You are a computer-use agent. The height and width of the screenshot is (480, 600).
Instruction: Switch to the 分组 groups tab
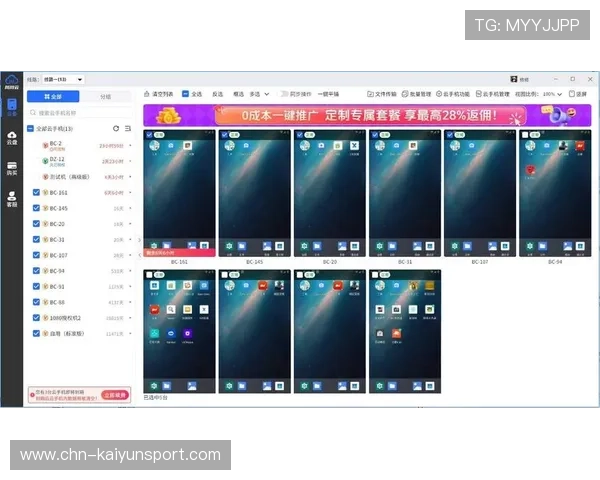(x=106, y=97)
